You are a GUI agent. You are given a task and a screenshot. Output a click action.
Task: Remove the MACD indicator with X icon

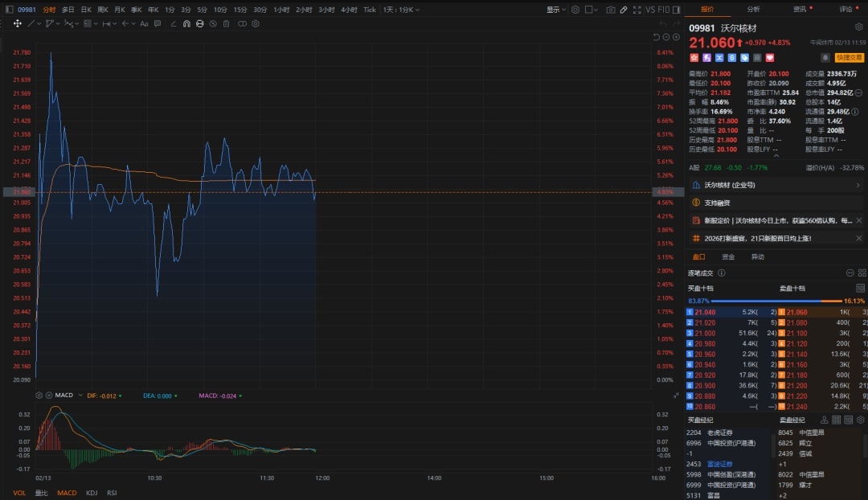pyautogui.click(x=48, y=395)
